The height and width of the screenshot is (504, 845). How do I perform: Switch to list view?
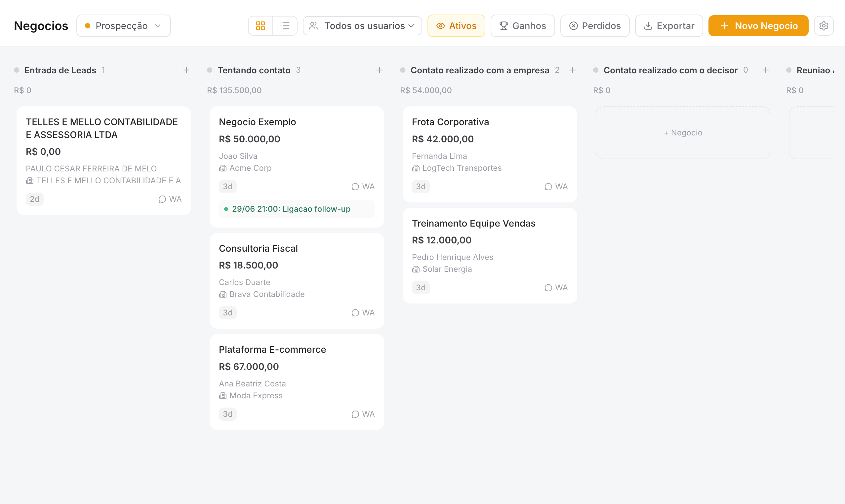tap(285, 26)
